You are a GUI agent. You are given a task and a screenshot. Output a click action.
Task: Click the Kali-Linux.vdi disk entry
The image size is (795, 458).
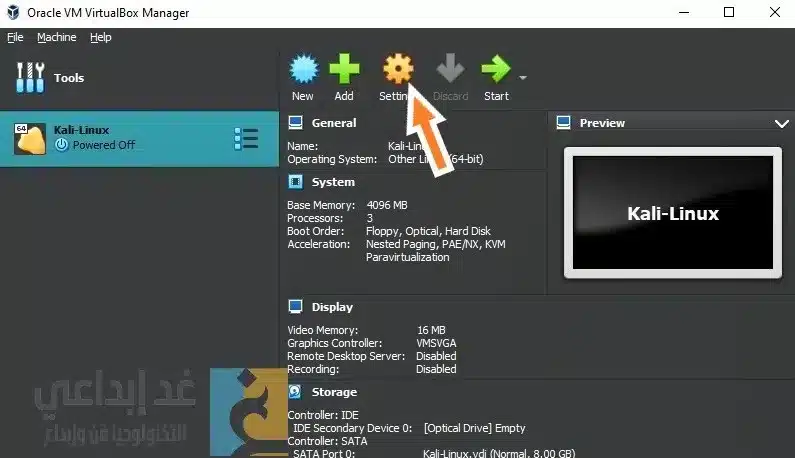coord(499,453)
